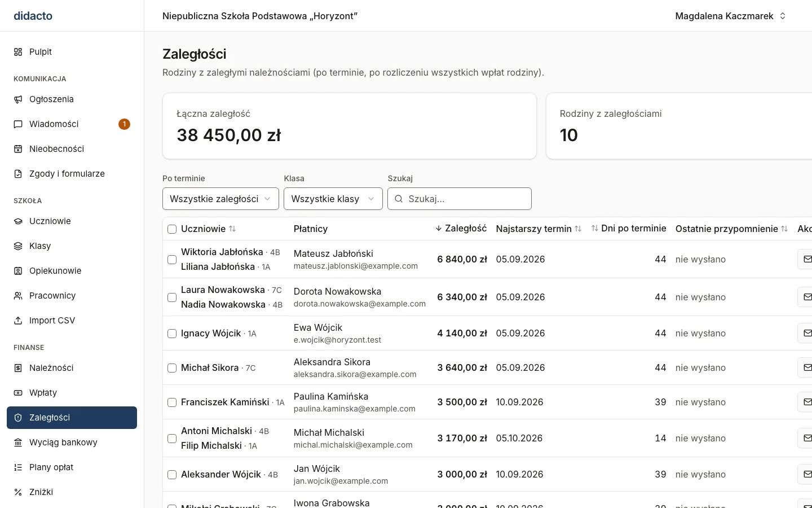
Task: Expand the Magdalena Kaczmarek user menu
Action: point(730,16)
